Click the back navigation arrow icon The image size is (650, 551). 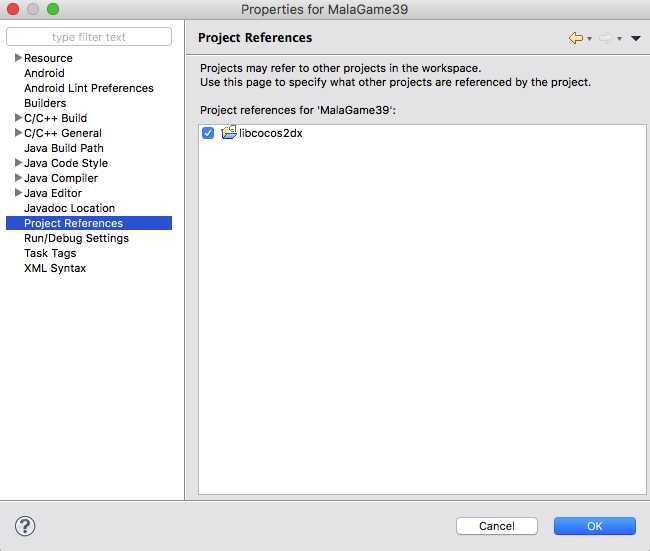(x=576, y=38)
